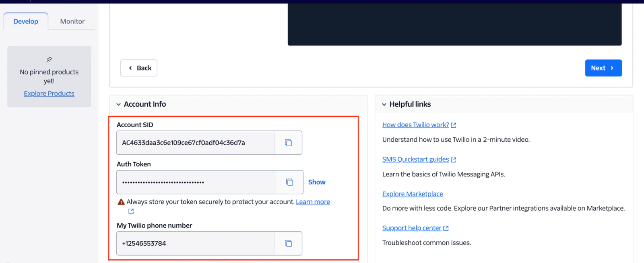The image size is (644, 263).
Task: Click the phone number field +12546553784
Action: click(x=196, y=243)
